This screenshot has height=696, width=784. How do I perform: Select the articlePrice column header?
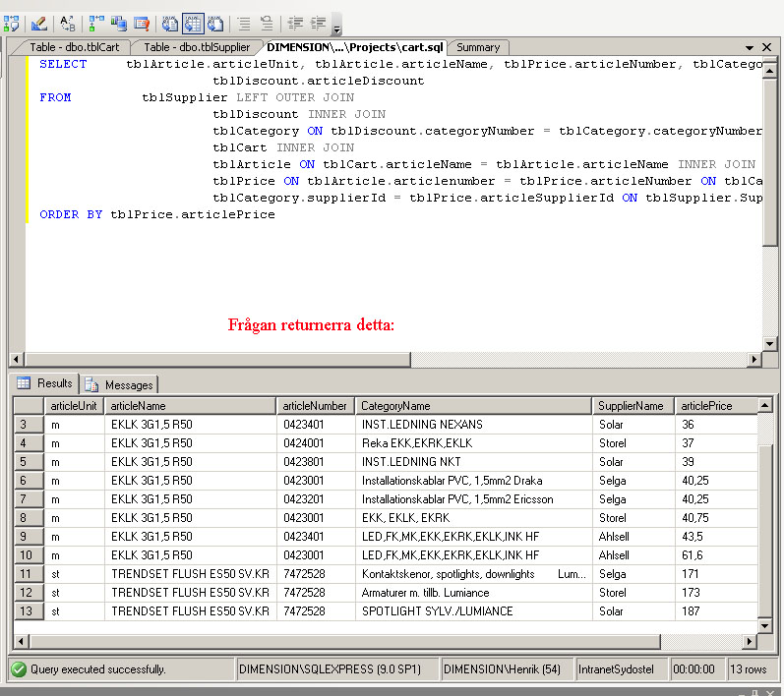(x=716, y=406)
